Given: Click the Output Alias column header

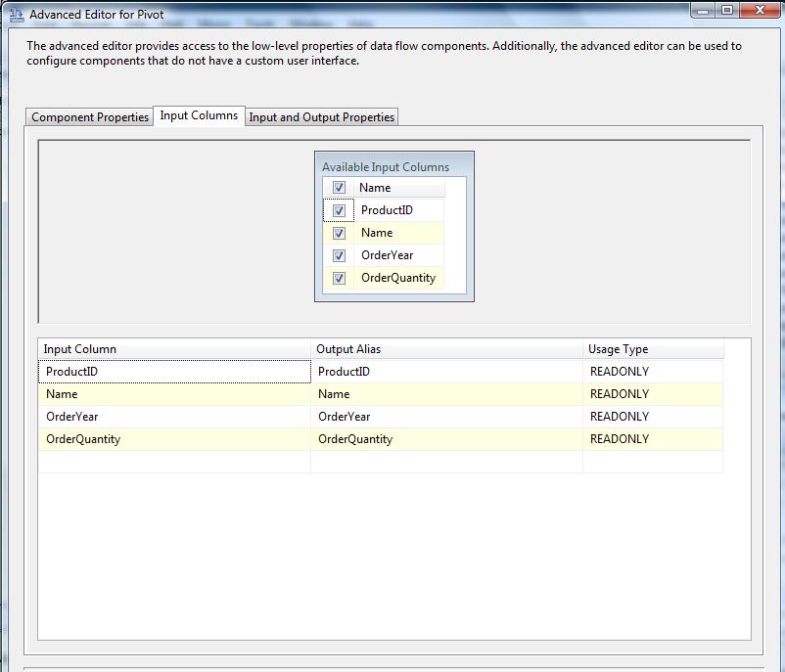Looking at the screenshot, I should coord(445,349).
